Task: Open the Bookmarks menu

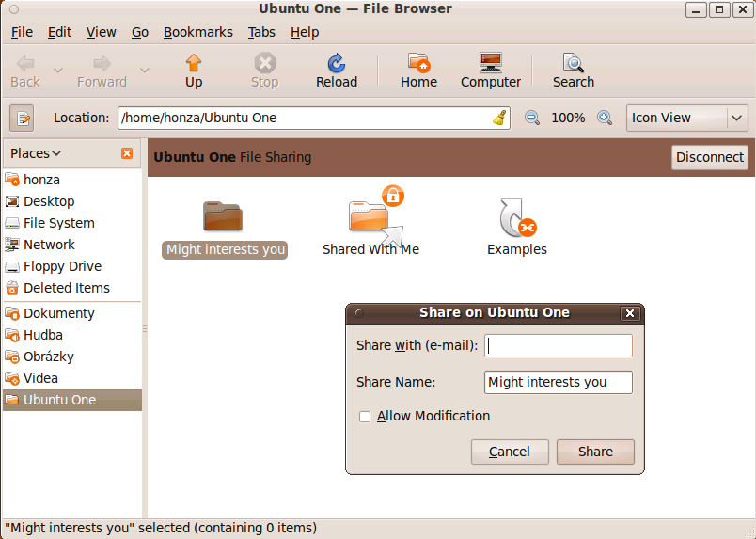Action: click(x=198, y=32)
